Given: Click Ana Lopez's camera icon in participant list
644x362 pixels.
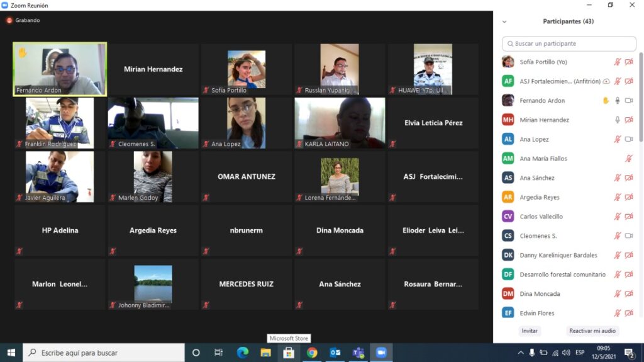Looking at the screenshot, I should (629, 139).
